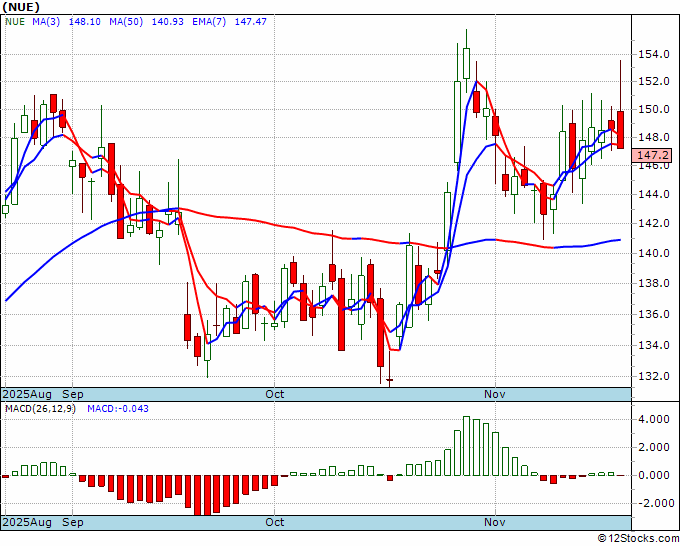Click the 2.000 MACD axis label

(654, 447)
